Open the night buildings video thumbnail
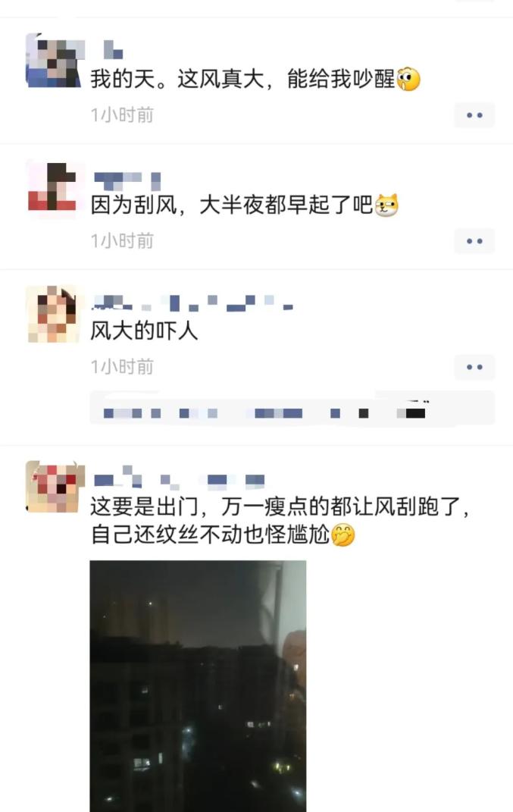 198,686
